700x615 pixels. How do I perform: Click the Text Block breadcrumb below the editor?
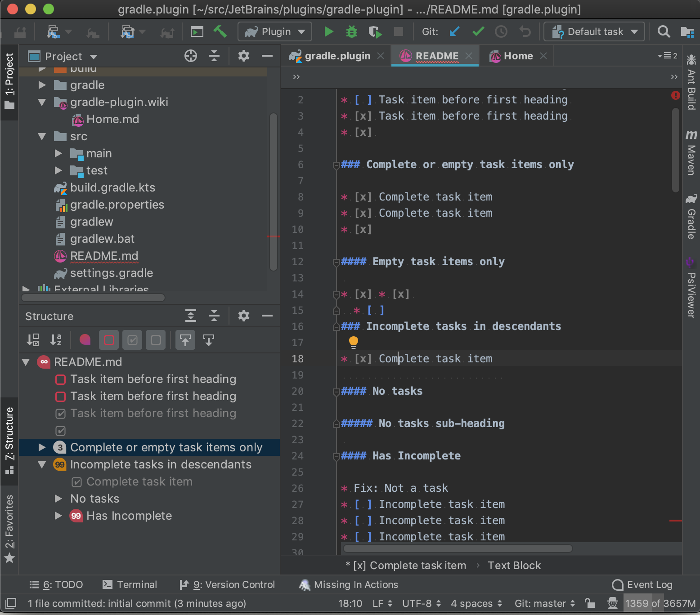514,565
